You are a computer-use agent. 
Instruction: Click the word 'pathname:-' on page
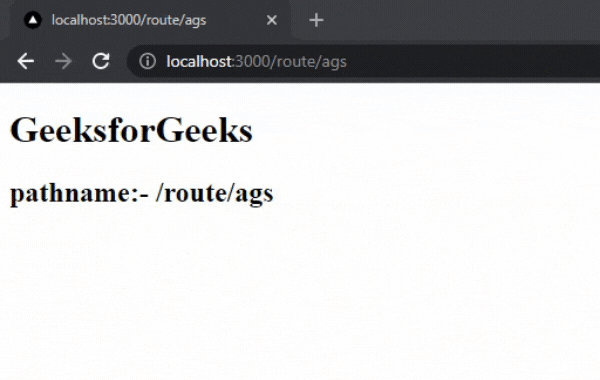(x=79, y=193)
